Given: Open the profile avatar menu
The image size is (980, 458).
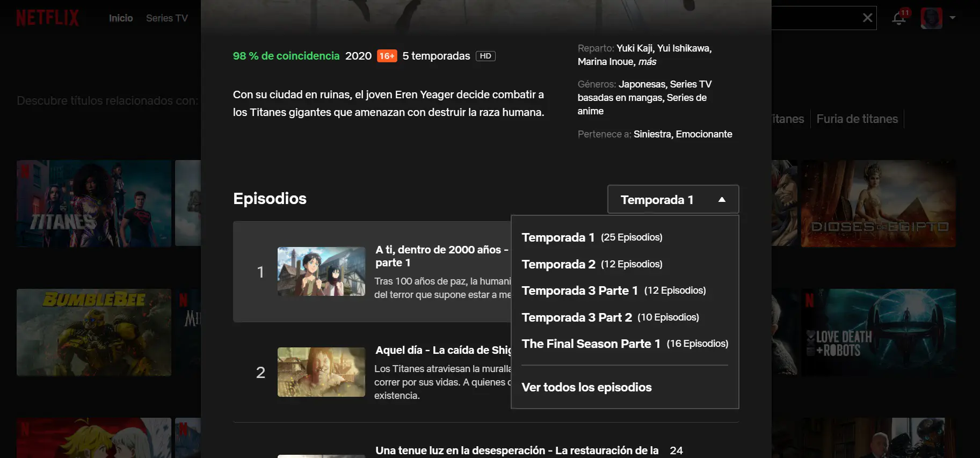Looking at the screenshot, I should [x=931, y=18].
